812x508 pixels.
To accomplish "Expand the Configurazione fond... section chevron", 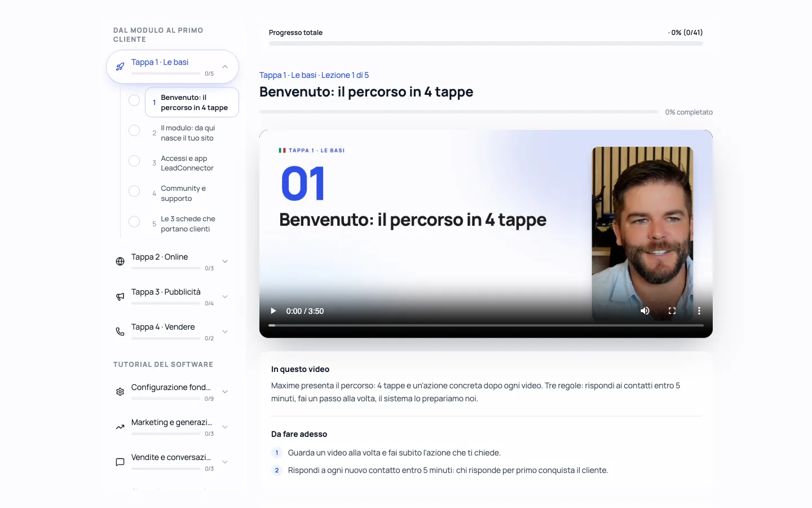I will pos(225,392).
